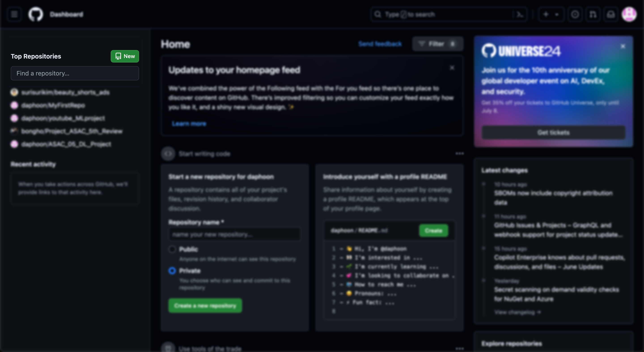Click the code icon next to 'Start writing code'
644x352 pixels.
pos(168,154)
